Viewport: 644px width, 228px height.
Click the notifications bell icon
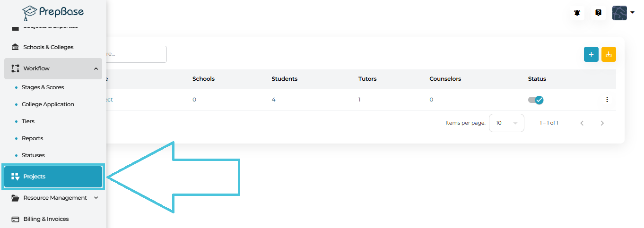(x=577, y=13)
